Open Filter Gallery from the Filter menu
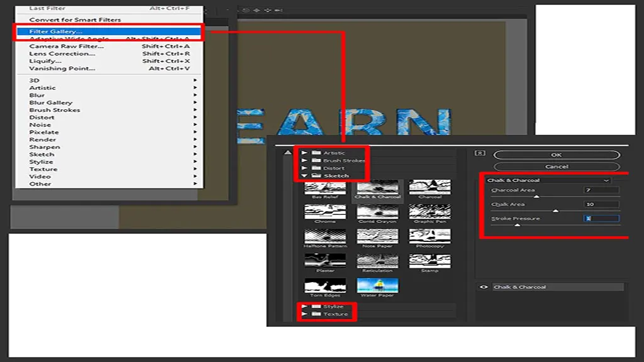This screenshot has width=644, height=362. [x=109, y=31]
